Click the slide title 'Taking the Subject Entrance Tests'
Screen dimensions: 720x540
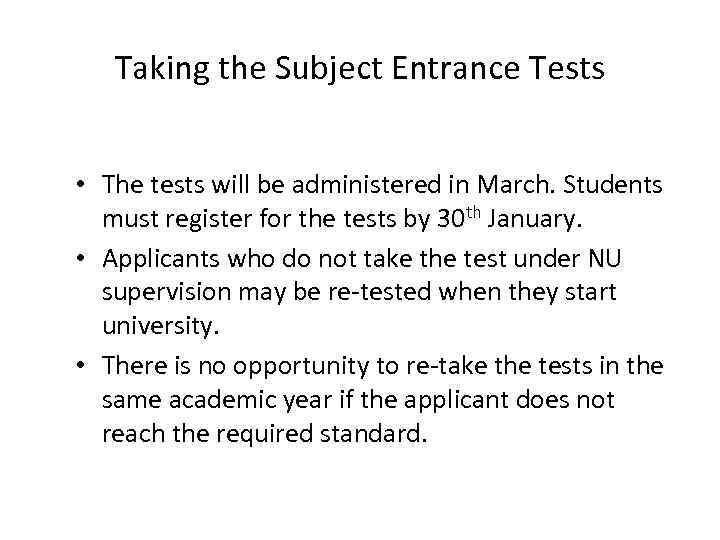(359, 69)
